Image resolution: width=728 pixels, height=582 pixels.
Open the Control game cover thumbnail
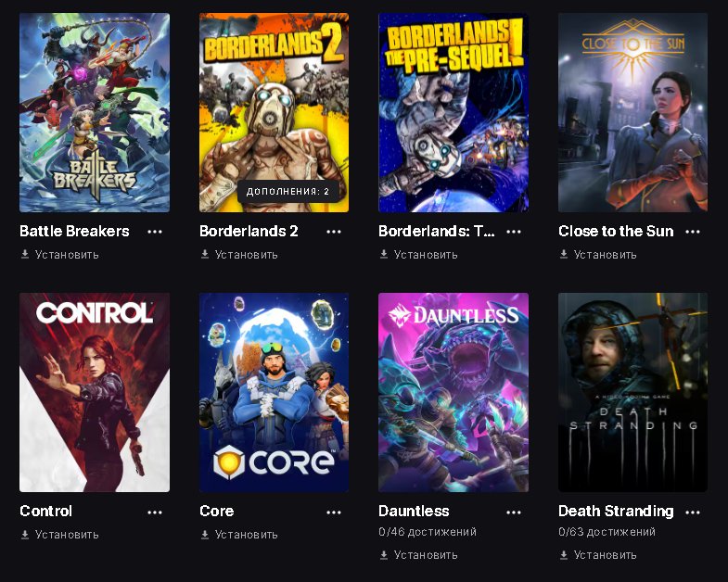pyautogui.click(x=95, y=392)
